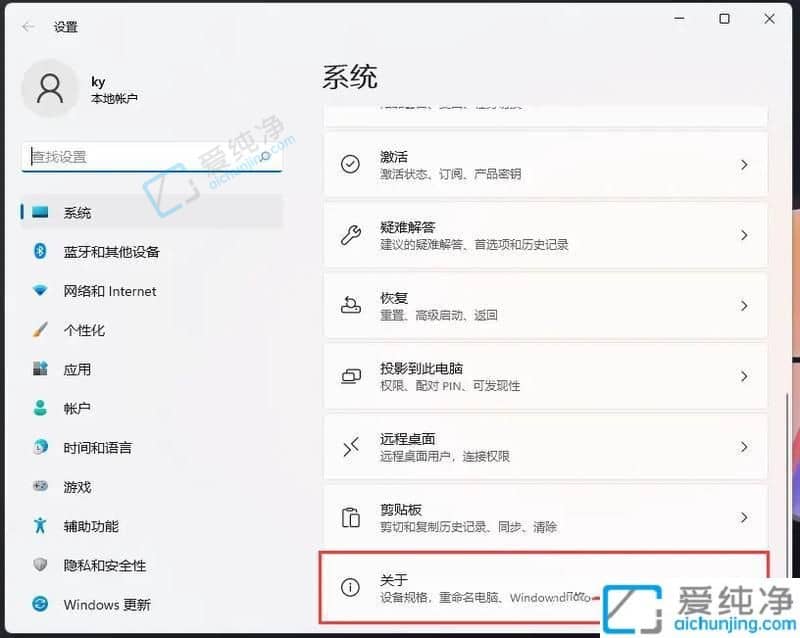Select the Bluetooth devices icon in sidebar
The width and height of the screenshot is (800, 638).
[38, 251]
